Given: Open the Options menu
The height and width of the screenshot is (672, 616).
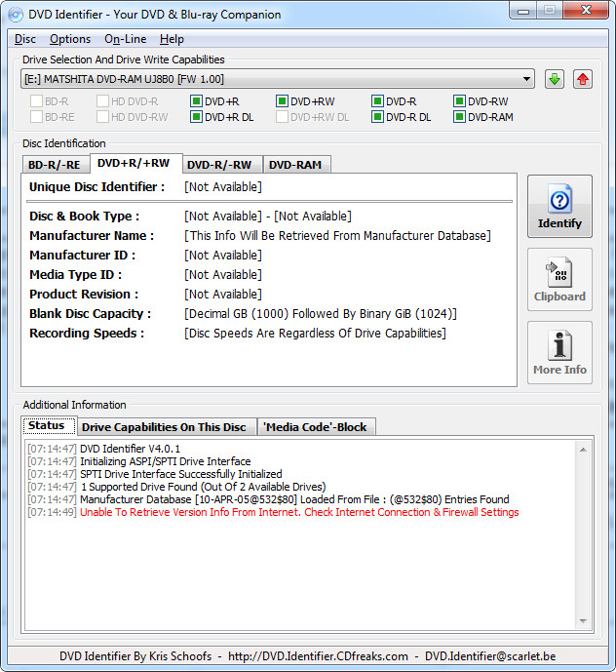Looking at the screenshot, I should click(x=70, y=39).
